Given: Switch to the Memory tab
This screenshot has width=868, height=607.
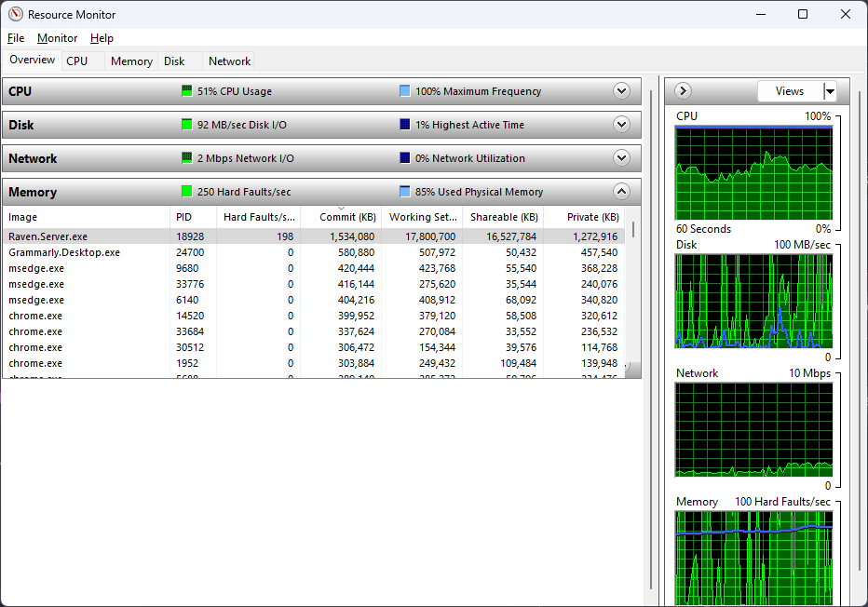Looking at the screenshot, I should click(x=131, y=61).
